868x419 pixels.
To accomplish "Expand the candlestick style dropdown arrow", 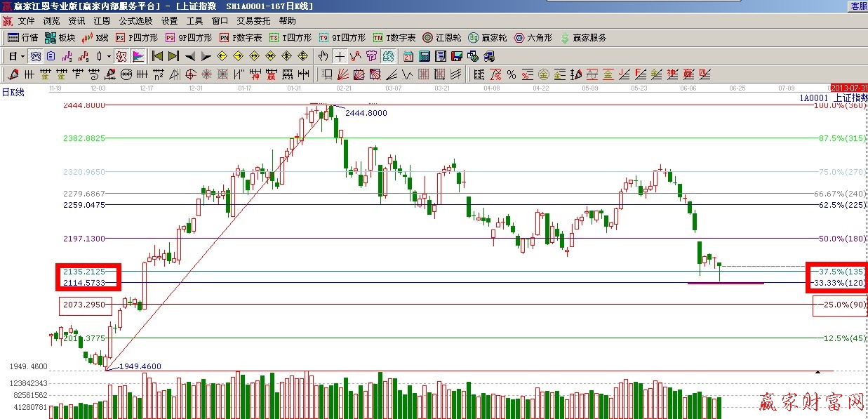I will tap(108, 56).
